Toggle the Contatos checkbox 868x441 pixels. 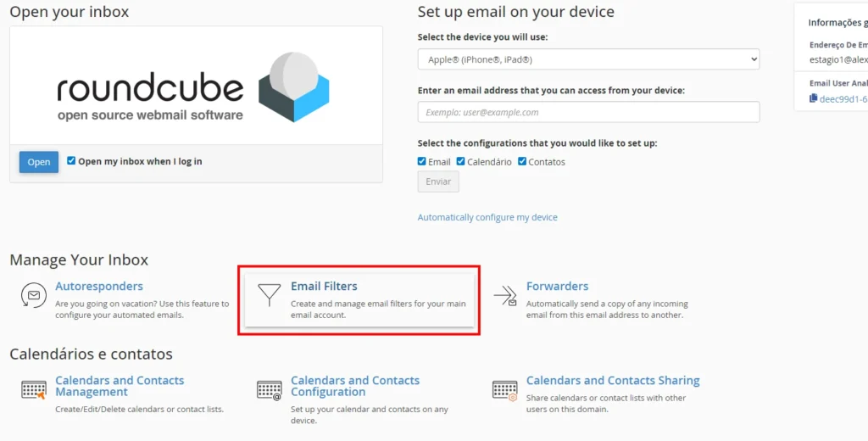point(522,161)
